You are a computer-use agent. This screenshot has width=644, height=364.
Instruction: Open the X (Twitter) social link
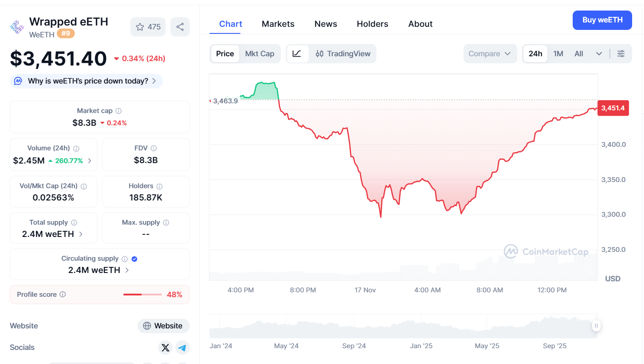[x=166, y=348]
